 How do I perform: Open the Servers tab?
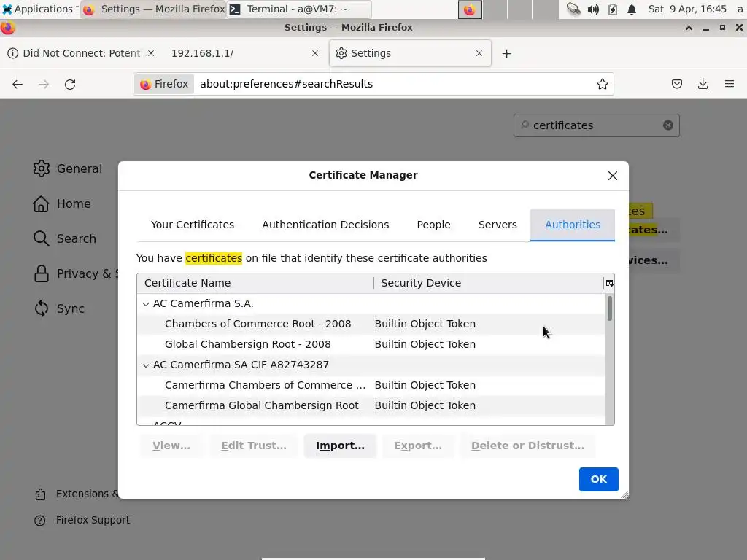click(x=498, y=225)
